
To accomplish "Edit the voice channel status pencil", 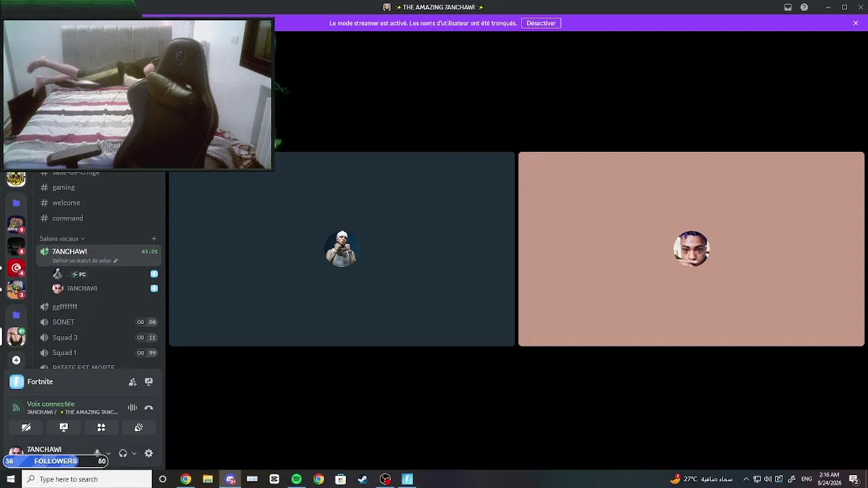I will (115, 261).
